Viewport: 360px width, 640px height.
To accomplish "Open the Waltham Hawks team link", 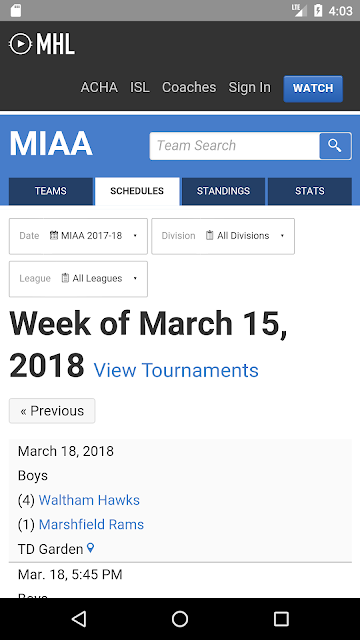I will 89,500.
